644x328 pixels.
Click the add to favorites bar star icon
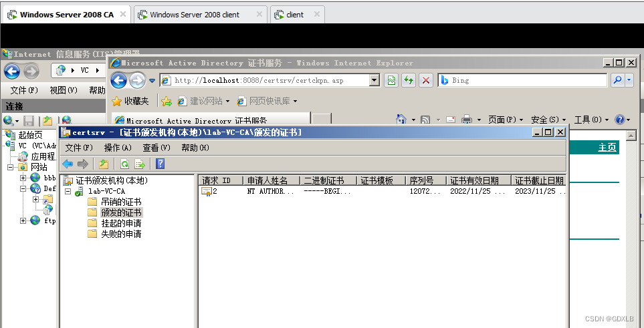click(167, 101)
